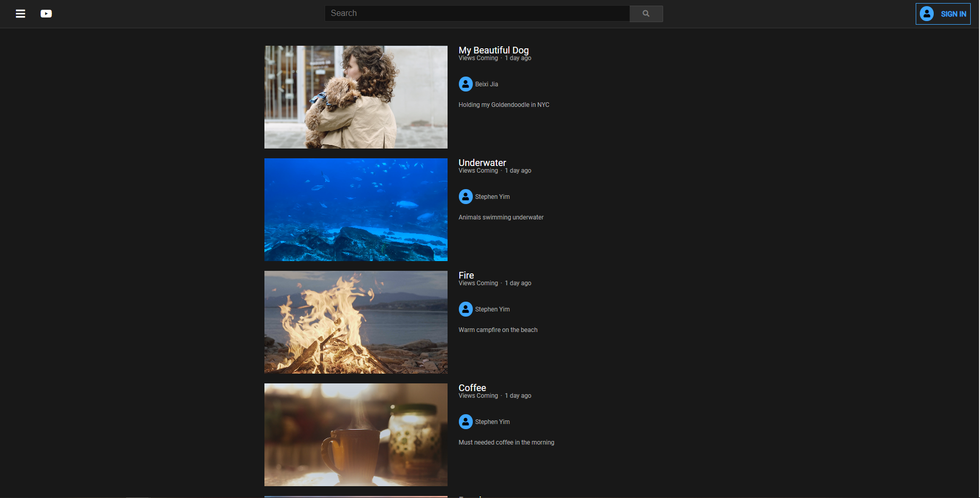Click the SIGN IN button
This screenshot has width=980, height=498.
coord(953,14)
